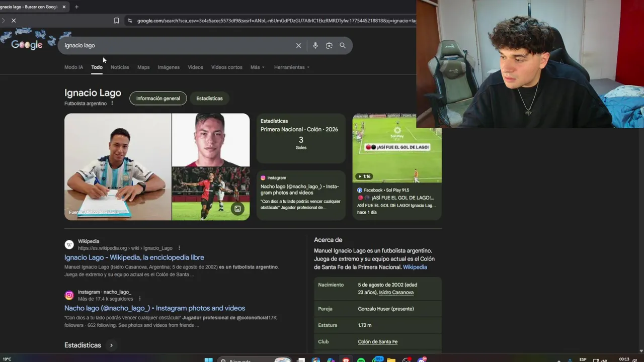The height and width of the screenshot is (362, 644).
Task: Open the taskbar clock showing 00:13
Action: pyautogui.click(x=624, y=359)
